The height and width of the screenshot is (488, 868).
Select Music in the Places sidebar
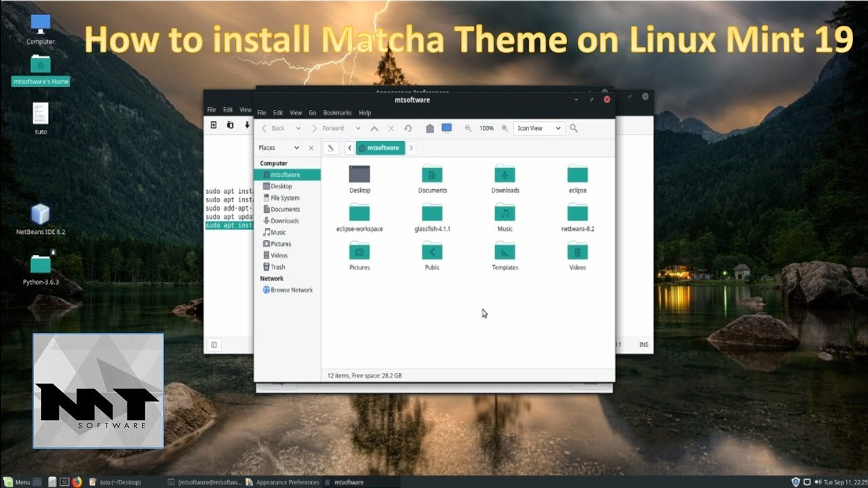point(288,232)
